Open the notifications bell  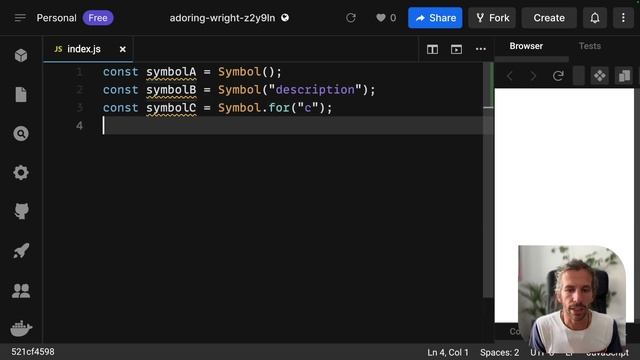click(595, 18)
